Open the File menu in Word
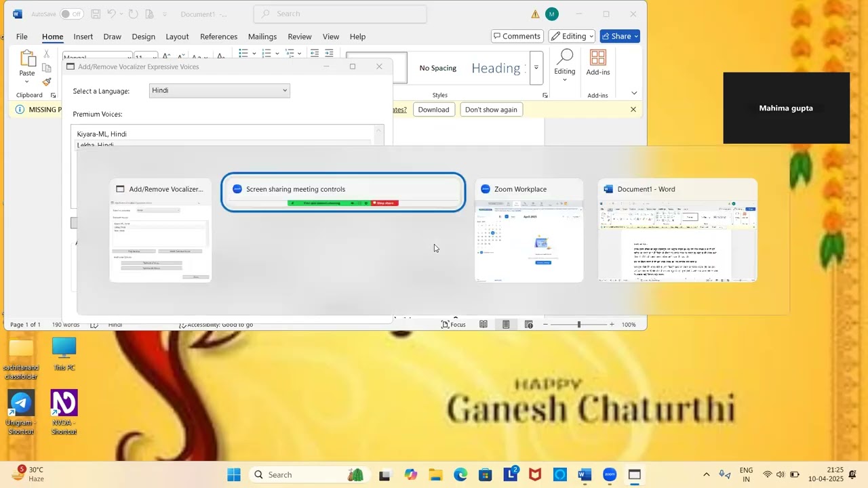This screenshot has height=488, width=868. [22, 37]
